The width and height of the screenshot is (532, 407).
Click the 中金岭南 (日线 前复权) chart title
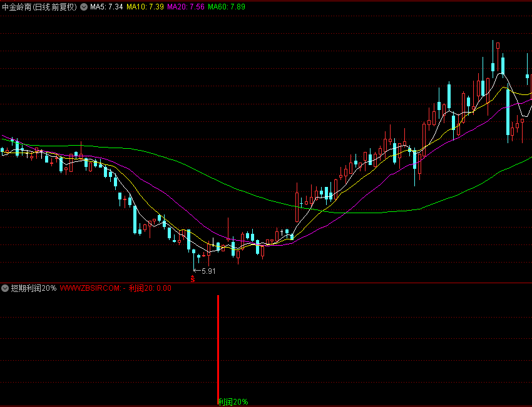[x=39, y=8]
